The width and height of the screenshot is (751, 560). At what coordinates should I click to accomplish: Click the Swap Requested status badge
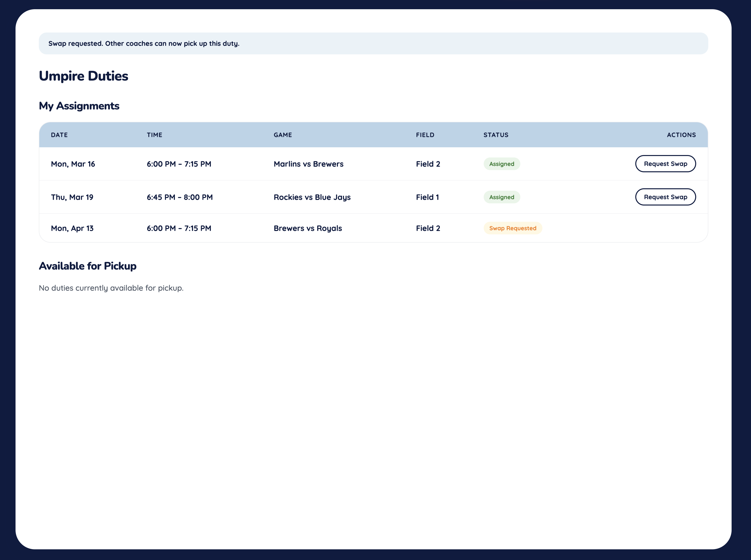point(512,228)
